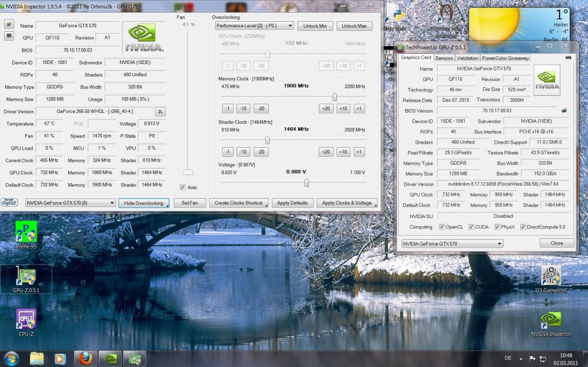
Task: Click the DE language indicator in tray
Action: [508, 358]
